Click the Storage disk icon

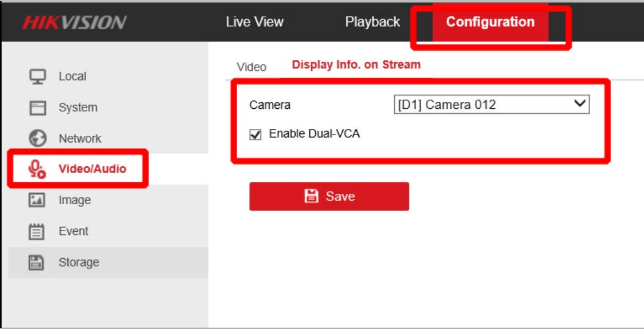[x=38, y=263]
